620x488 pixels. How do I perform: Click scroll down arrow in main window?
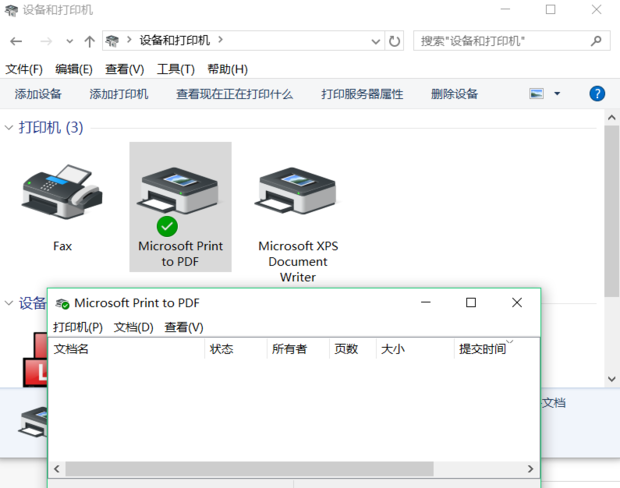pyautogui.click(x=612, y=379)
